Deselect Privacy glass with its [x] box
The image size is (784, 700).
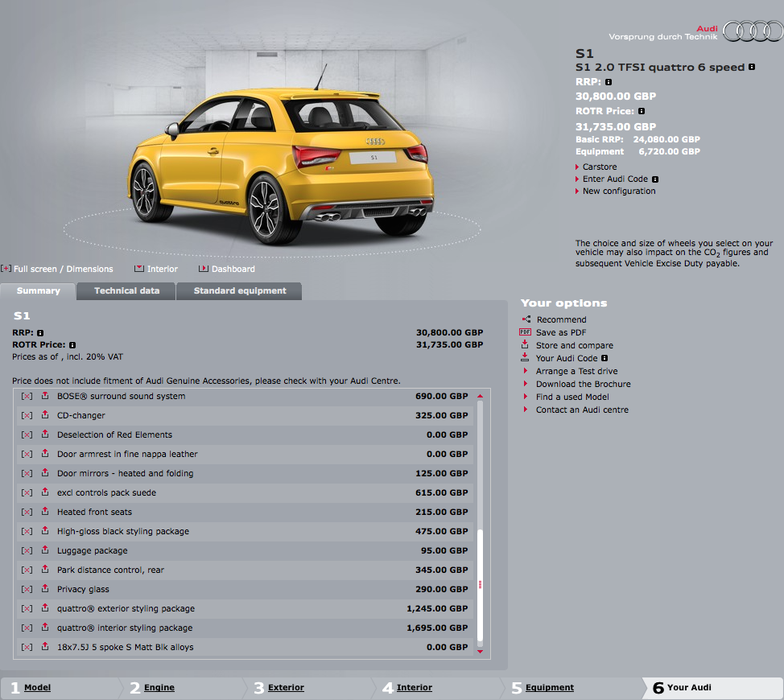pyautogui.click(x=27, y=590)
